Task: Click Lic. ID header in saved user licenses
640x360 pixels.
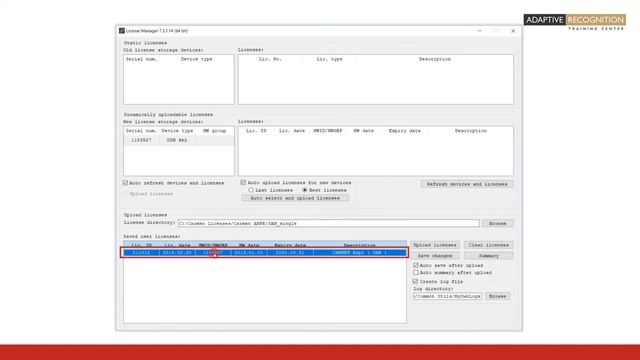Action: point(142,245)
